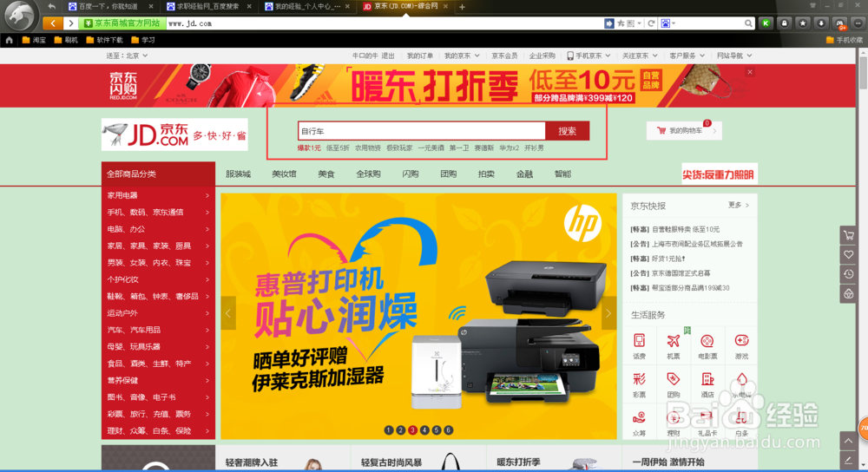Open 全球购 navigation item
Viewport: 868px width, 472px height.
point(368,174)
